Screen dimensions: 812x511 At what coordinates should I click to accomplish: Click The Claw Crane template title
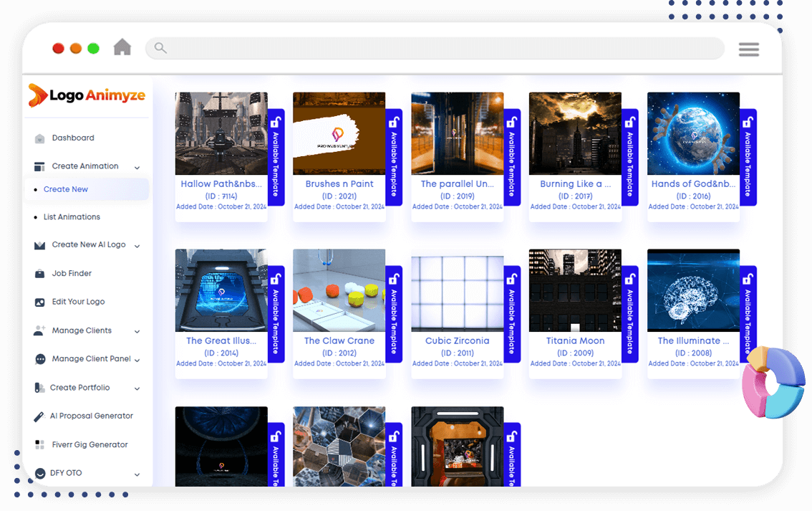pyautogui.click(x=339, y=340)
